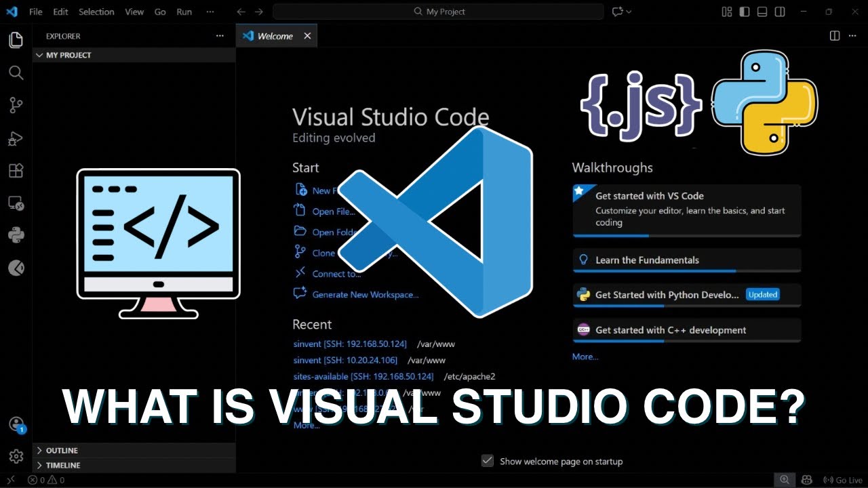Open recent sinvent SSH 192.168.50.124

coord(350,344)
